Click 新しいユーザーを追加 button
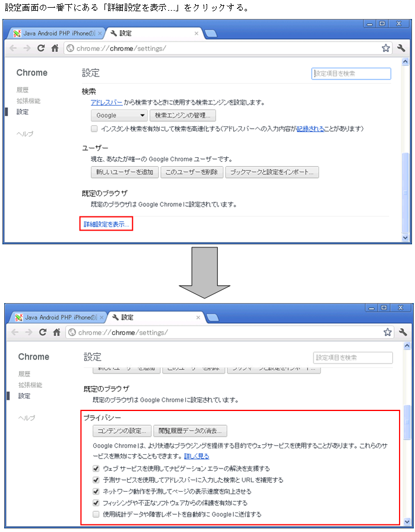This screenshot has height=532, width=415. pos(125,172)
